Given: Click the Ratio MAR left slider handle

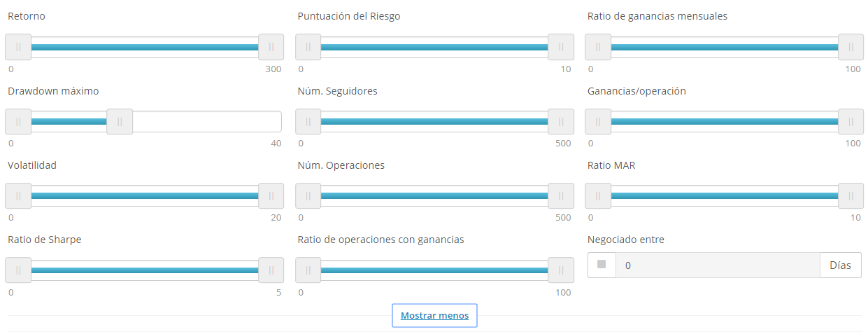Looking at the screenshot, I should [598, 196].
